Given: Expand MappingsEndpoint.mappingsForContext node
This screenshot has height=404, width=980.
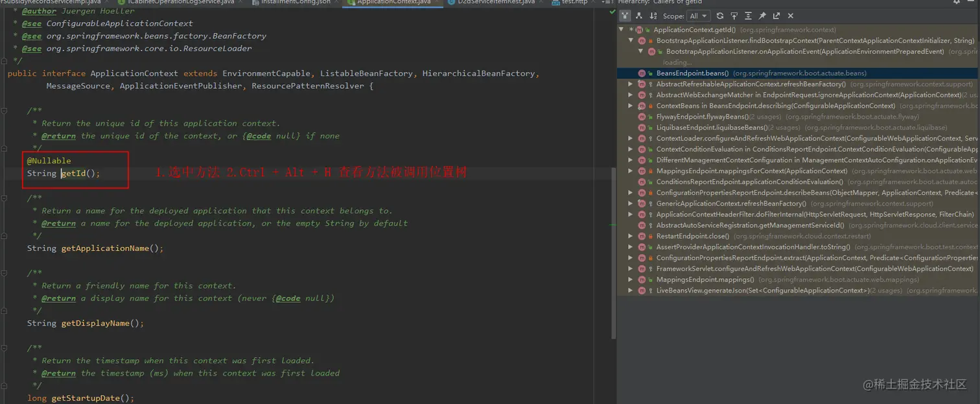Looking at the screenshot, I should (x=630, y=171).
